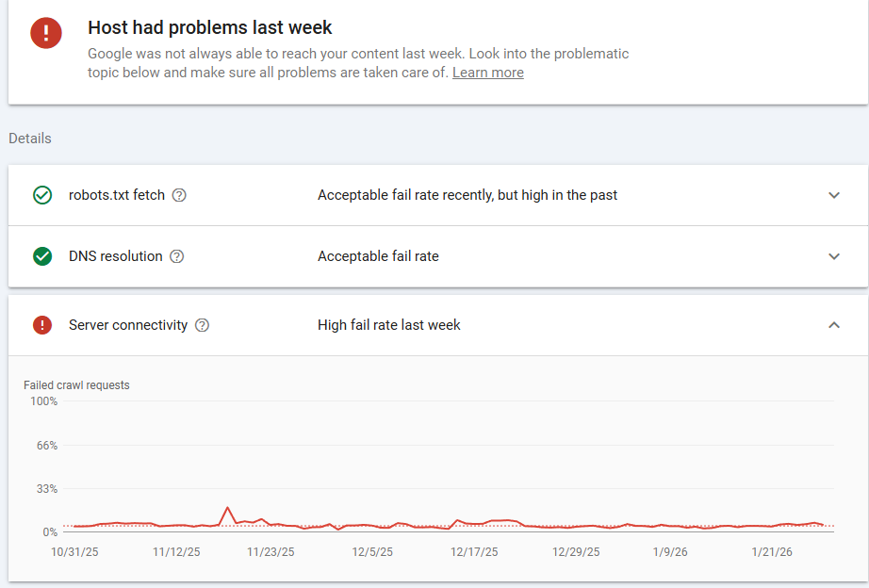The height and width of the screenshot is (588, 869).
Task: Click the 12/17/25 date on chart axis
Action: 474,552
